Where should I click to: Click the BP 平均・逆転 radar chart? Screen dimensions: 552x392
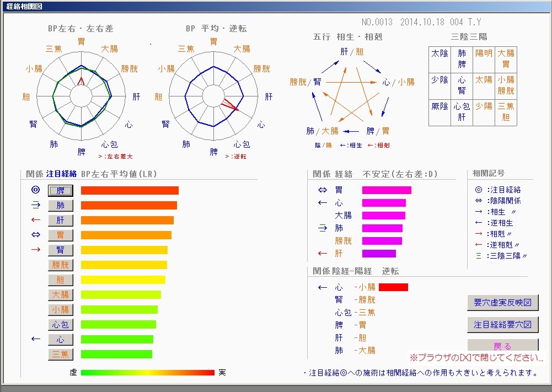(x=214, y=97)
